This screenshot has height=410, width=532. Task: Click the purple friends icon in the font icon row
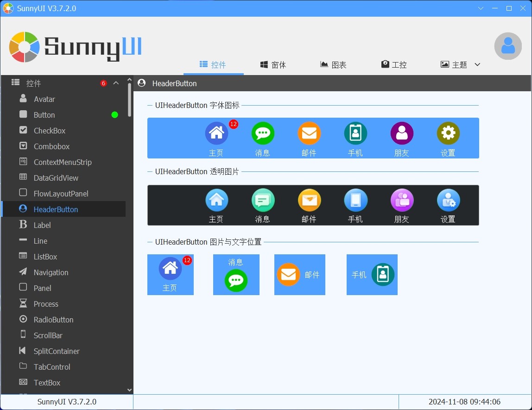[x=402, y=133]
